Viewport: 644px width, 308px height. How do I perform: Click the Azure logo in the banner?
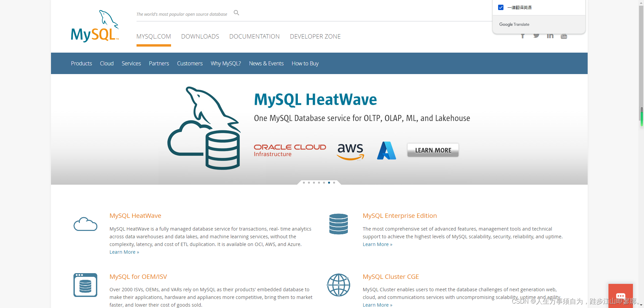(x=386, y=150)
